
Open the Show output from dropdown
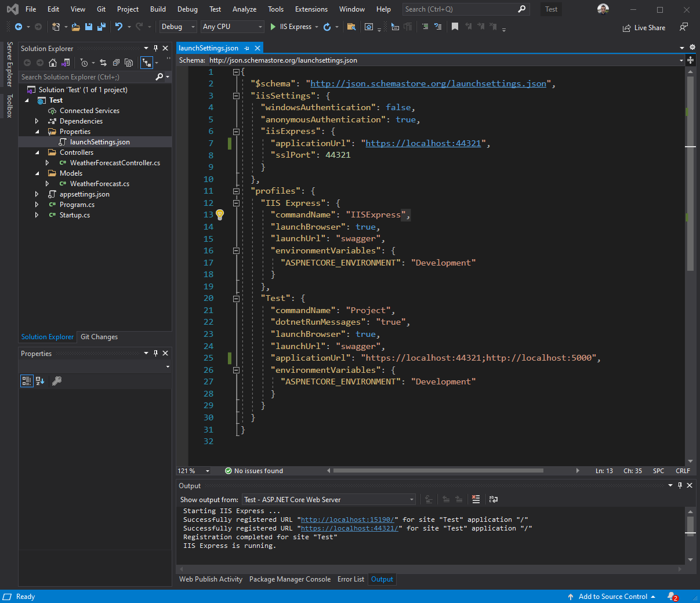click(329, 499)
